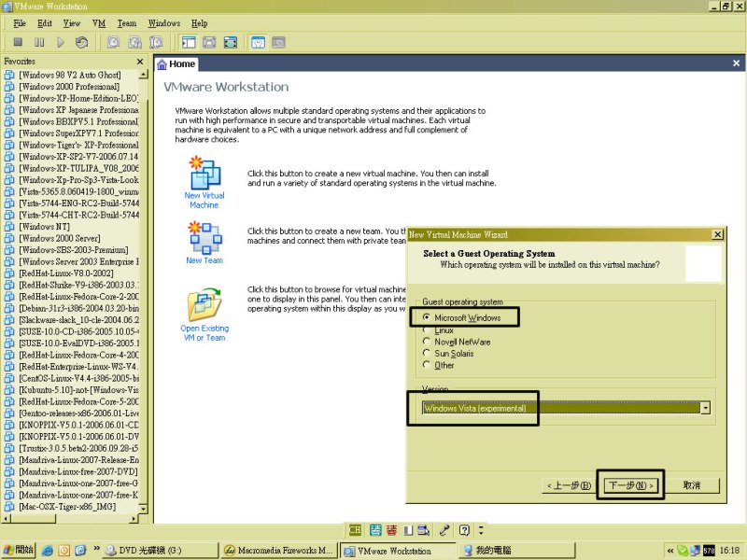Select [Mac-OSX-Tiger-x86_IMG] favorite

[66, 507]
